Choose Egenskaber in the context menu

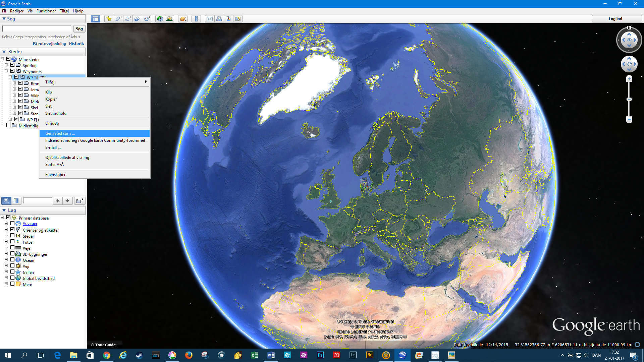click(x=95, y=174)
